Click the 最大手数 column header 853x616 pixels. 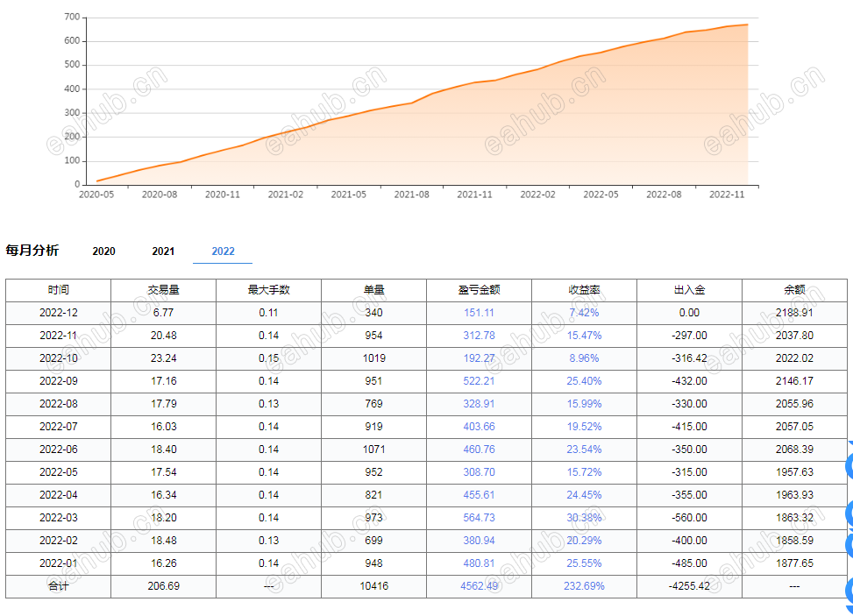click(269, 290)
